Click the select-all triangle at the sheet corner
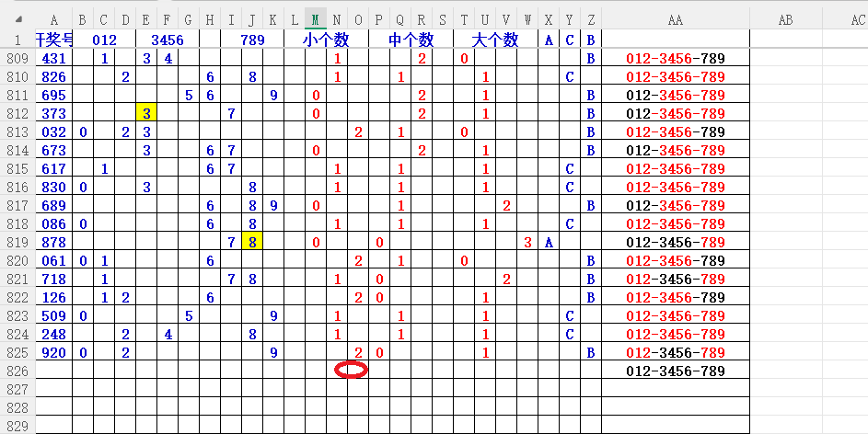The width and height of the screenshot is (868, 434). pos(19,19)
